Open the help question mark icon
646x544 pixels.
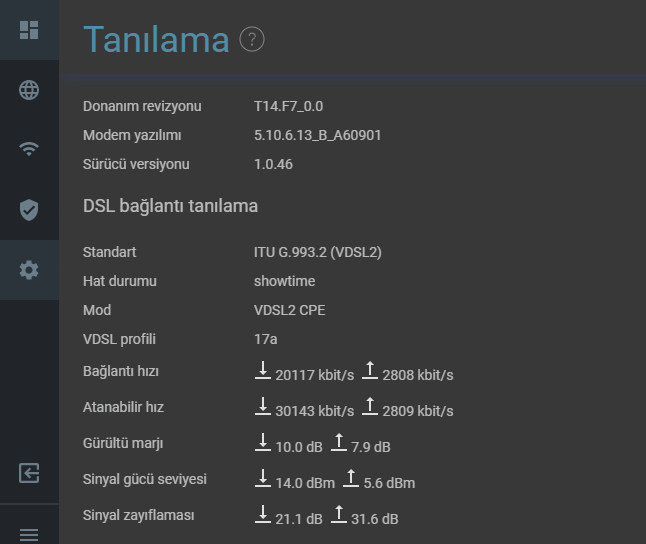pyautogui.click(x=252, y=39)
